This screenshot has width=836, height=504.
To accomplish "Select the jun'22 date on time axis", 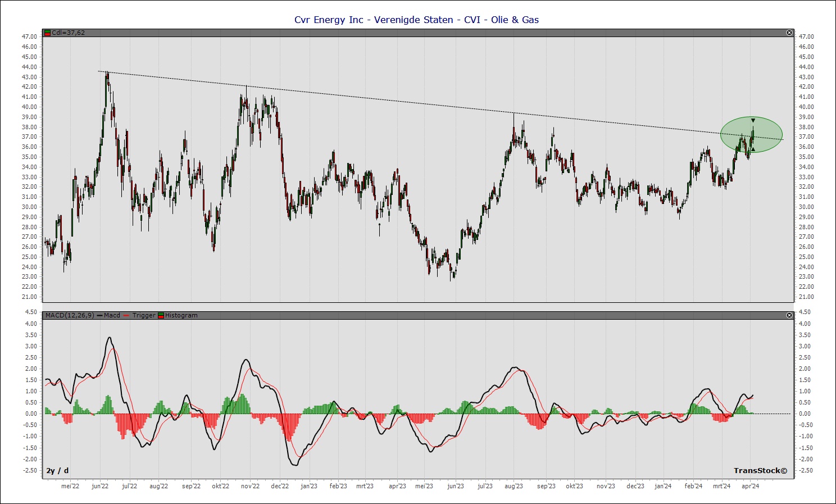I will point(100,486).
